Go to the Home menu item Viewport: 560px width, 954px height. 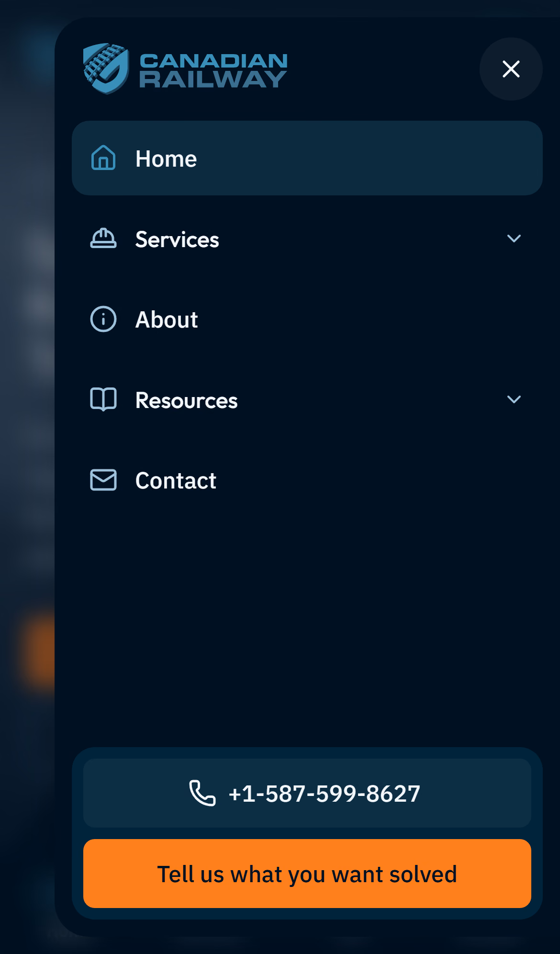coord(307,158)
